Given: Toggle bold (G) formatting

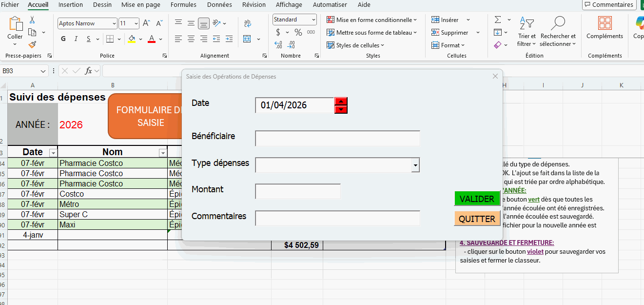Looking at the screenshot, I should 63,39.
